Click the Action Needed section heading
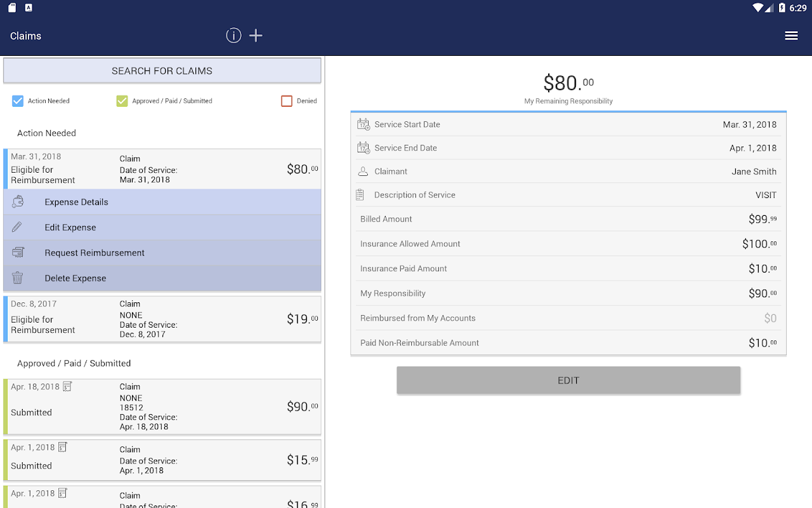812x508 pixels. (46, 133)
